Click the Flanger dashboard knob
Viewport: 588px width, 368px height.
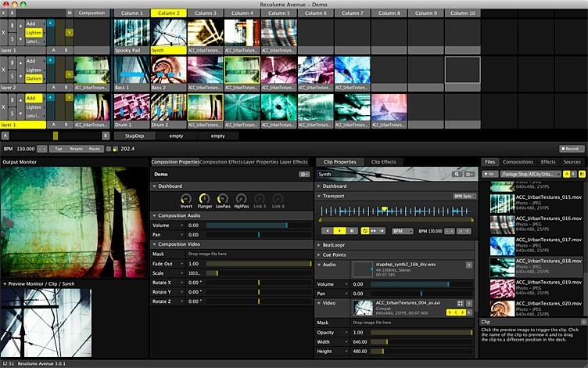(204, 199)
